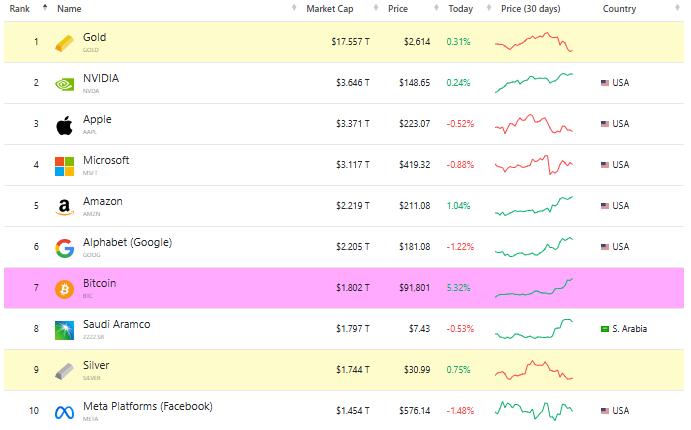Click the Microsoft logo icon
Image resolution: width=691 pixels, height=430 pixels.
[x=64, y=167]
